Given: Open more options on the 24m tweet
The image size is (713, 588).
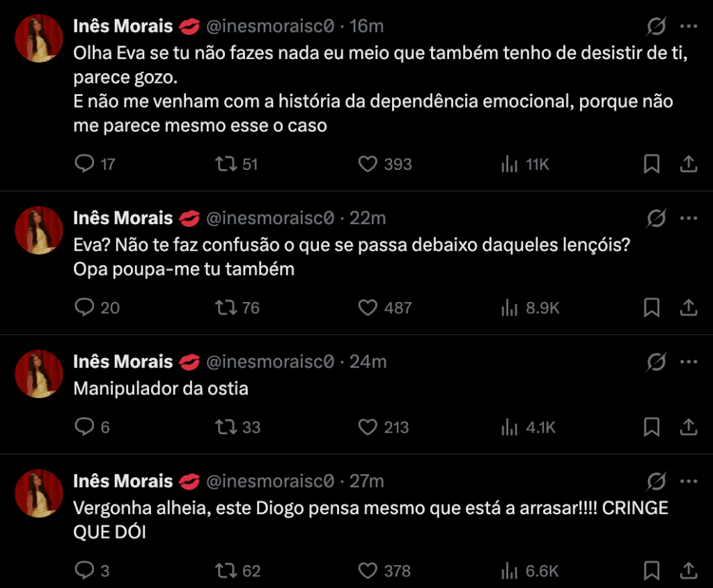Looking at the screenshot, I should (688, 362).
